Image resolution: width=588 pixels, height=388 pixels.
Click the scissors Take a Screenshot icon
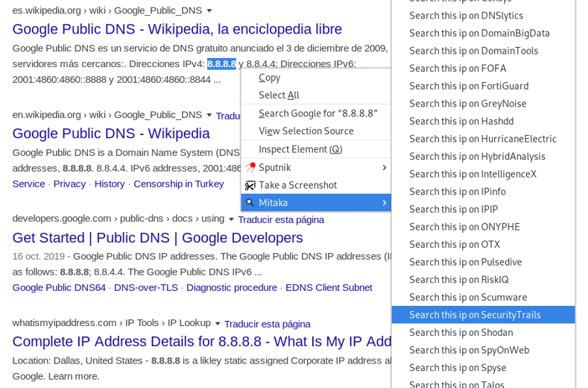tap(250, 185)
